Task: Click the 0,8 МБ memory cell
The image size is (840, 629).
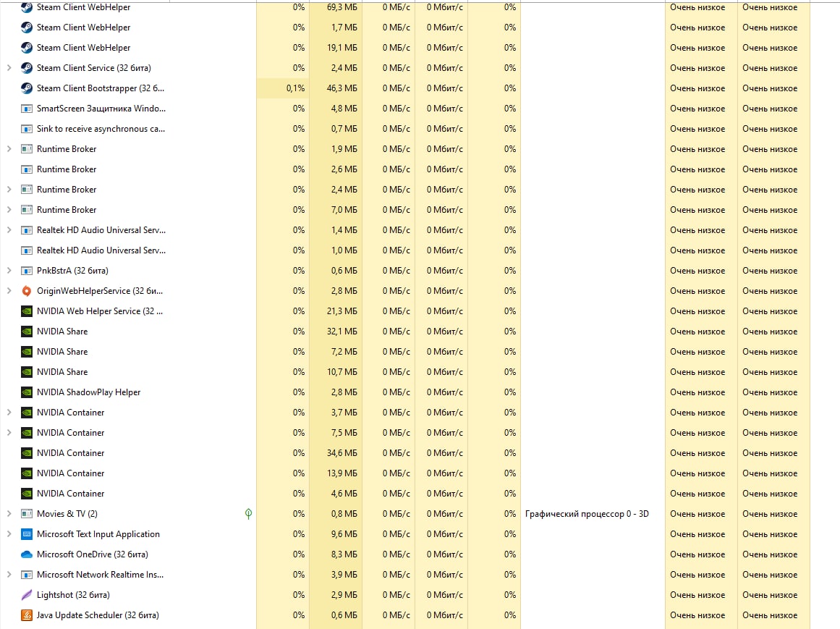Action: 336,514
